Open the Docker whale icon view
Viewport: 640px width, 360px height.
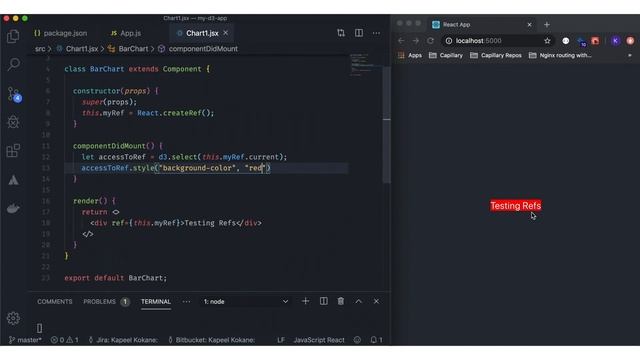point(13,209)
